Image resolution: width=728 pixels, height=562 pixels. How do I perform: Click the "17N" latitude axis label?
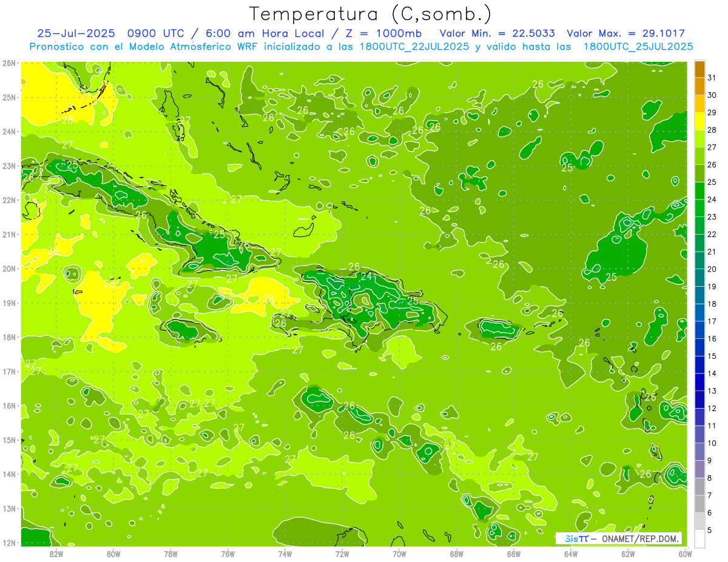9,372
